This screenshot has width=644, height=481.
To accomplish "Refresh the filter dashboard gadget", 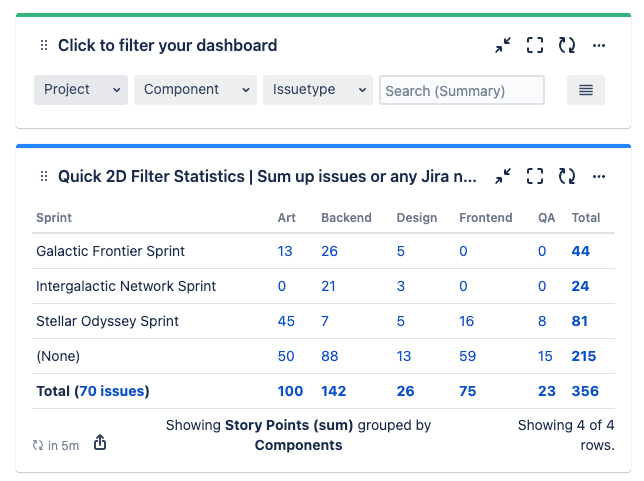I will click(x=567, y=45).
